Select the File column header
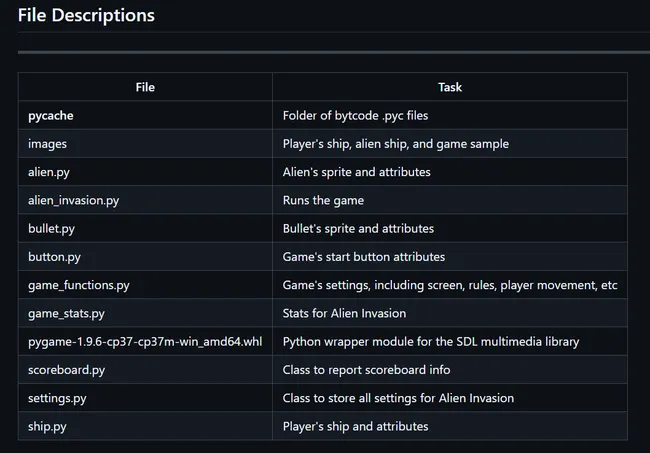Image resolution: width=650 pixels, height=453 pixels. point(145,87)
